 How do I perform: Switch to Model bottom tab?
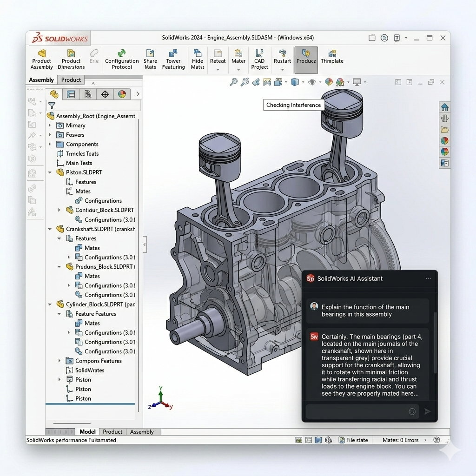click(x=87, y=432)
